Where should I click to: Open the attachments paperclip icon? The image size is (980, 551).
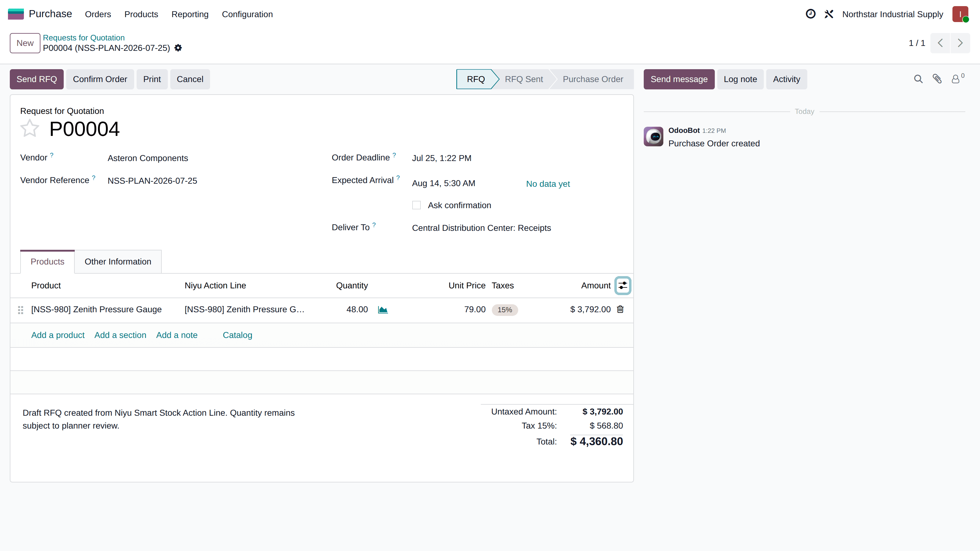point(937,79)
